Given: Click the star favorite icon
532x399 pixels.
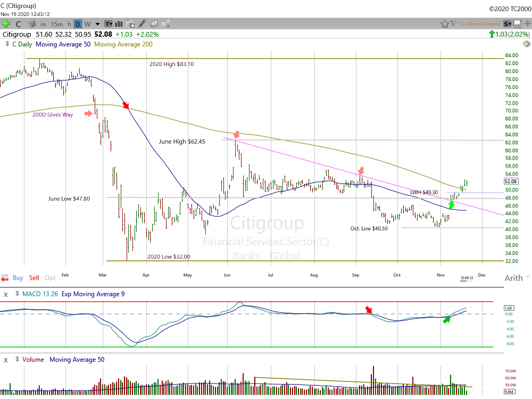Looking at the screenshot, I should point(444,24).
